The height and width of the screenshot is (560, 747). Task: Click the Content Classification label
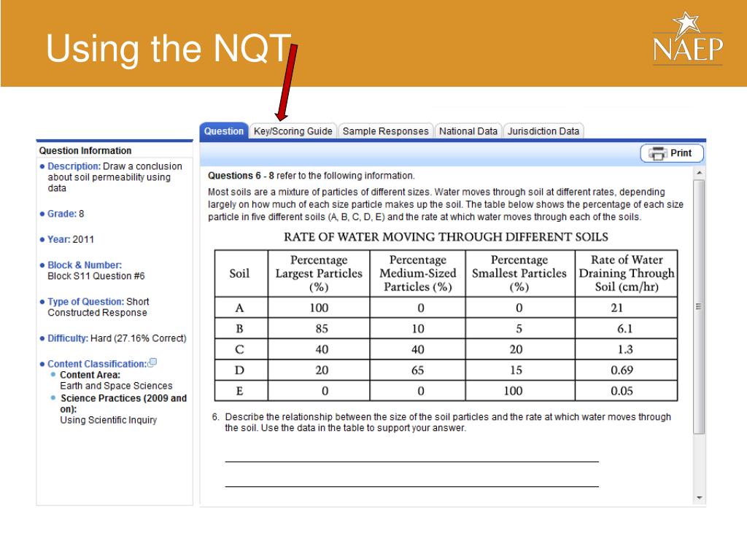(97, 364)
